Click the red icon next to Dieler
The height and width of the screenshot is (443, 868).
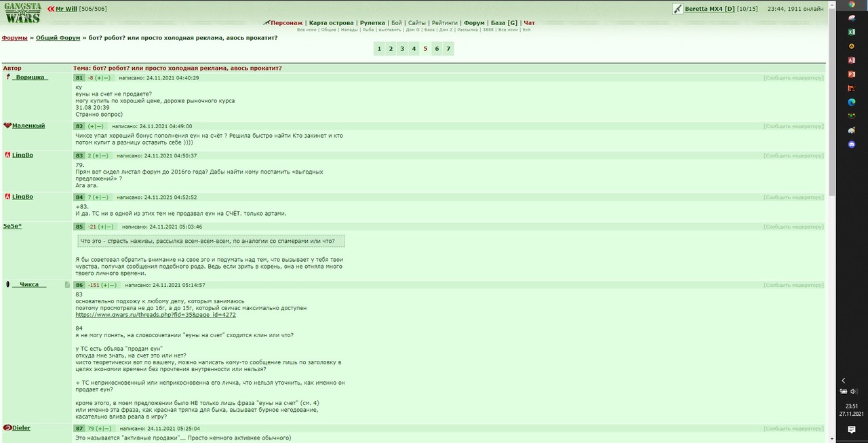[x=7, y=427]
